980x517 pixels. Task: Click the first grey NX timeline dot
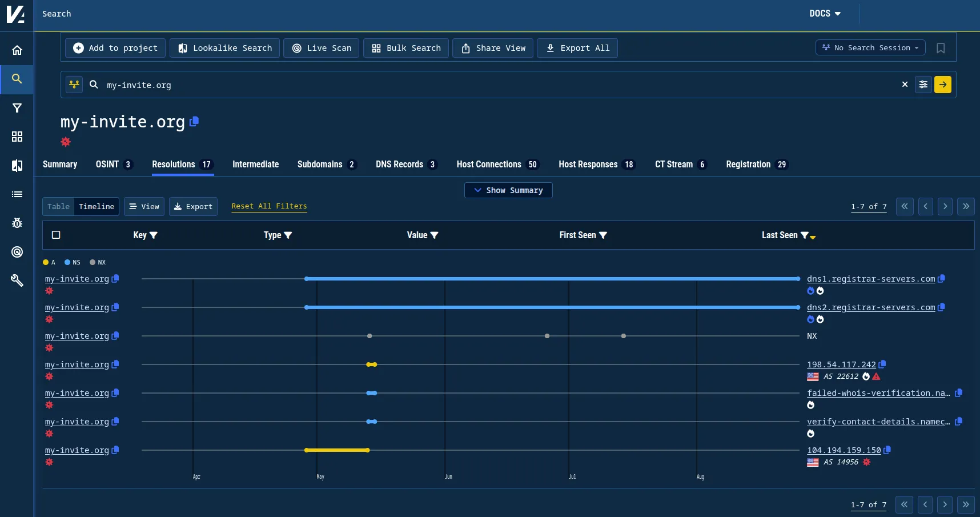369,336
